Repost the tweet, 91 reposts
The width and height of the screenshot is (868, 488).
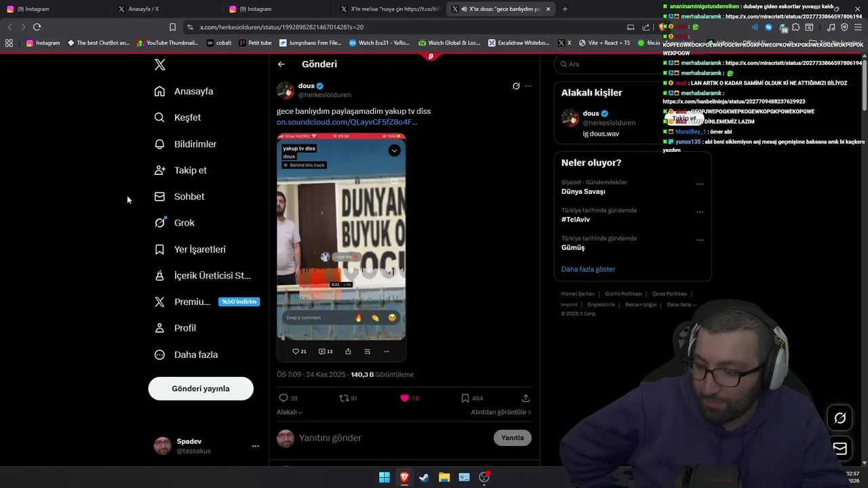[348, 398]
